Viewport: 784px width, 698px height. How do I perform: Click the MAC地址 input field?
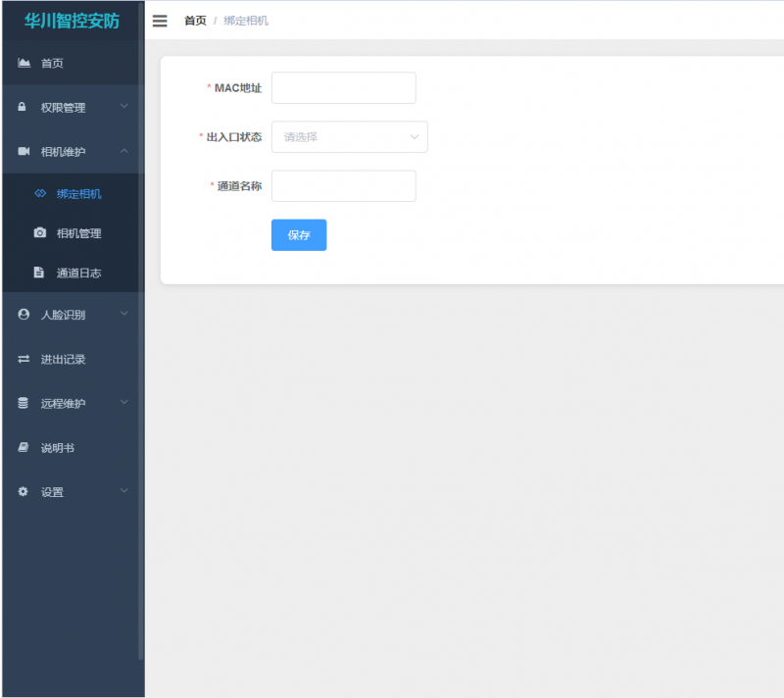[343, 88]
